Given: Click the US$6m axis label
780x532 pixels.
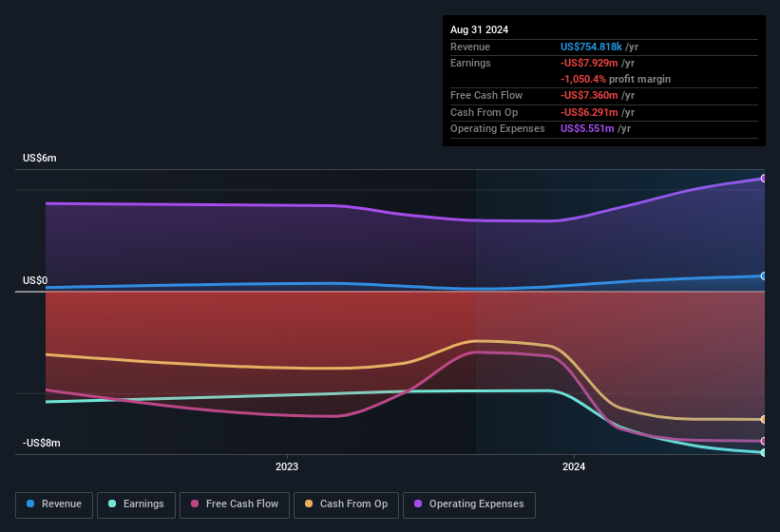Looking at the screenshot, I should pos(40,158).
